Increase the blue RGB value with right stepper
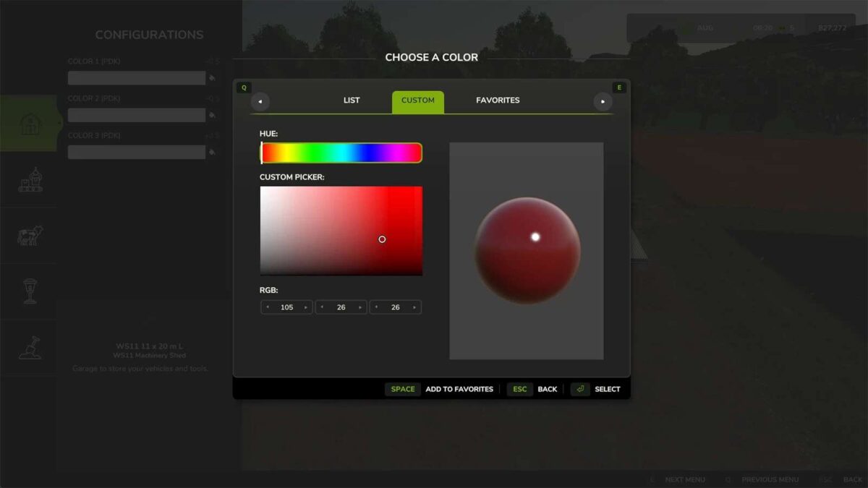This screenshot has height=488, width=868. tap(416, 307)
